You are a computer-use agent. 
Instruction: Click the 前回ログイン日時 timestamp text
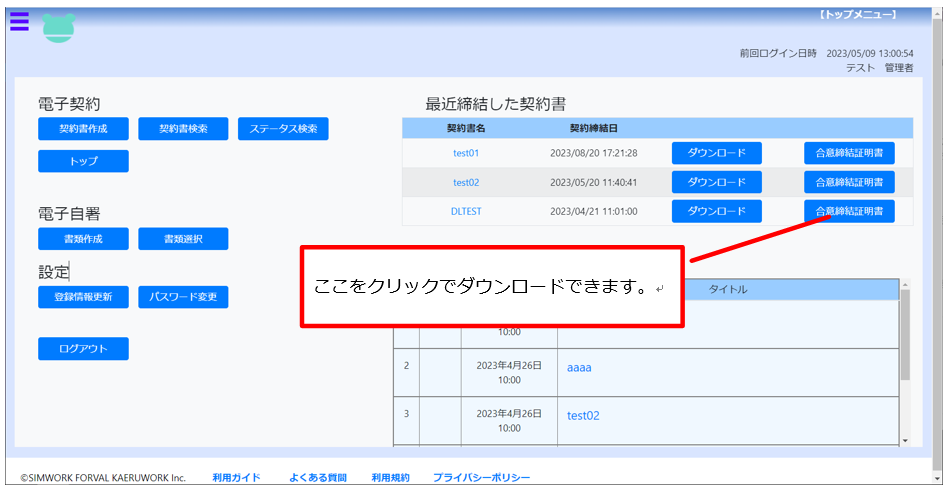point(826,53)
